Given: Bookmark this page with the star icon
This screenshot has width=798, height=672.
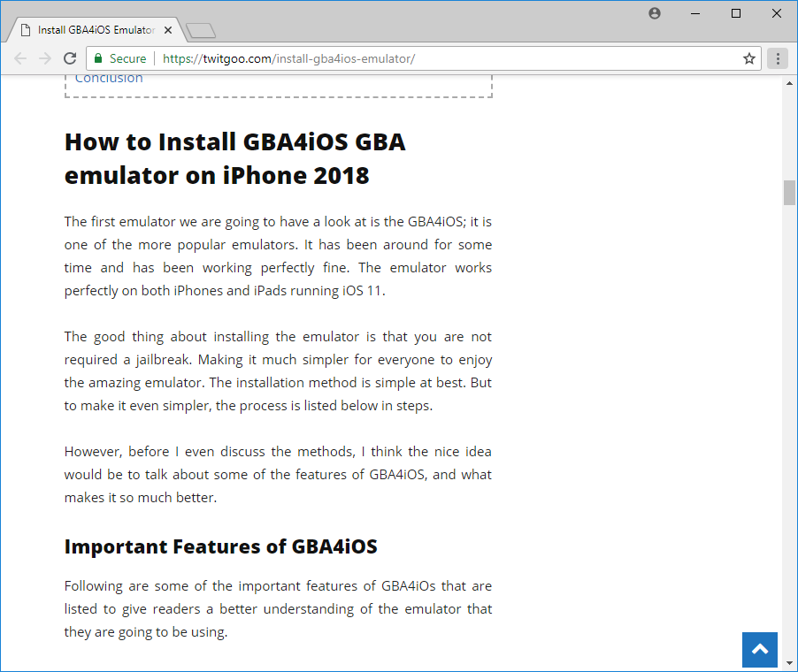Looking at the screenshot, I should coord(749,58).
